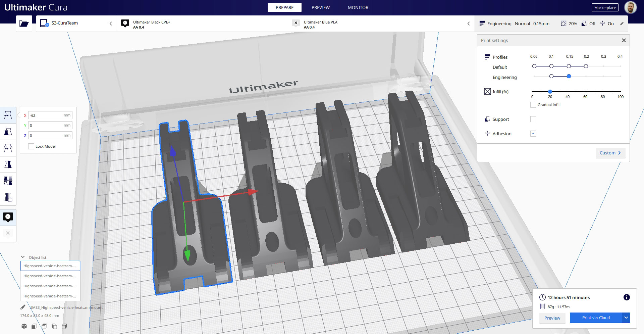Image resolution: width=644 pixels, height=334 pixels.
Task: Click the infill percentage slider handle
Action: tap(550, 91)
